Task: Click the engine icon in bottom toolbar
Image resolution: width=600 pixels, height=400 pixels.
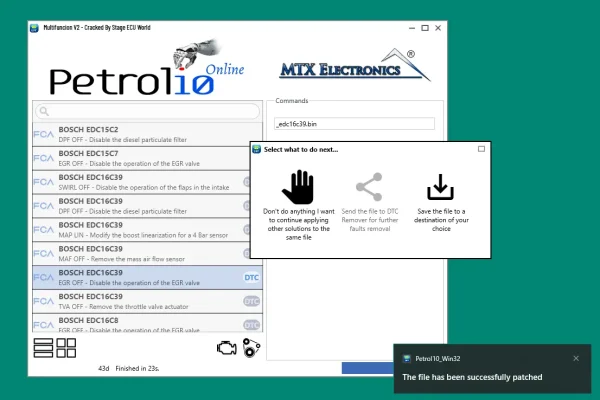Action: tap(226, 348)
